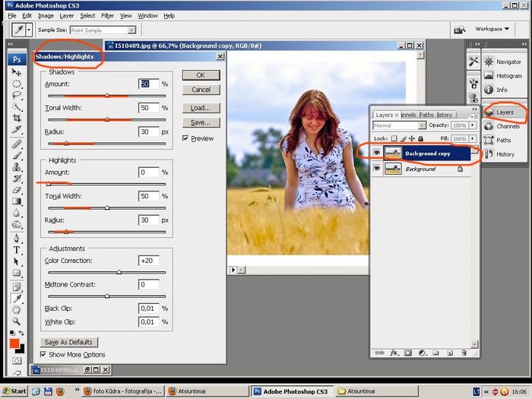Screen dimensions: 532x399
Task: Click the Color Correction input field
Action: point(148,261)
